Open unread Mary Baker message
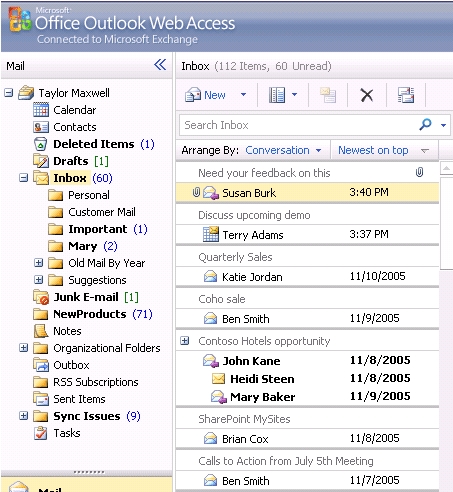Viewport: 453px width, 492px height. [x=307, y=397]
